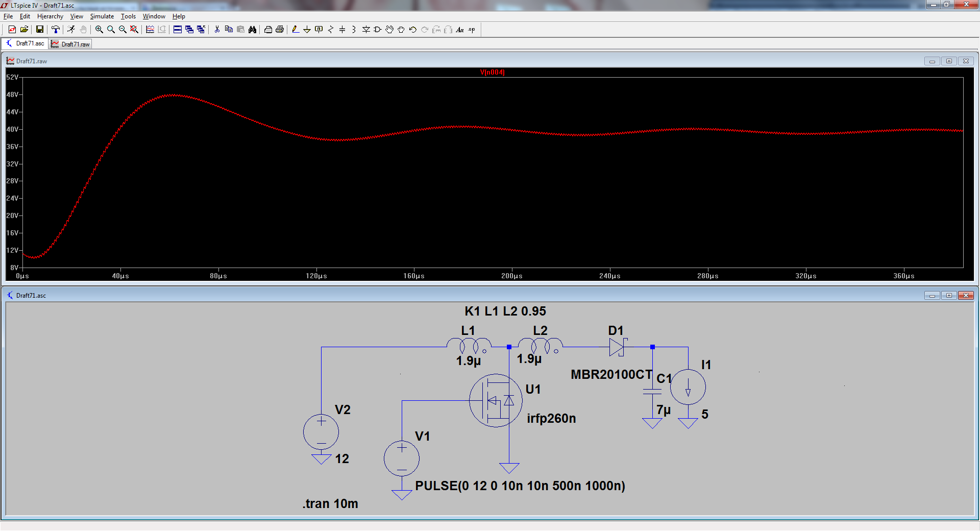
Task: Pick the Capacitor tool in toolbar
Action: [x=342, y=30]
